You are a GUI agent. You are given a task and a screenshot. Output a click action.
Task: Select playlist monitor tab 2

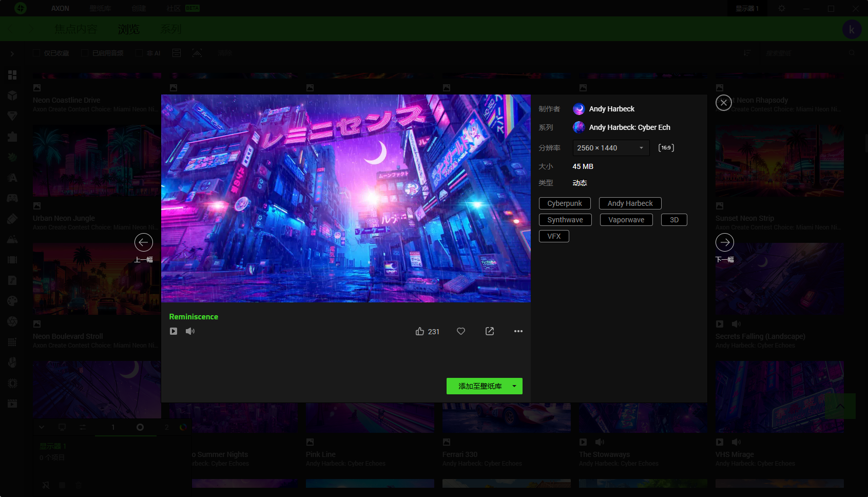pos(166,427)
